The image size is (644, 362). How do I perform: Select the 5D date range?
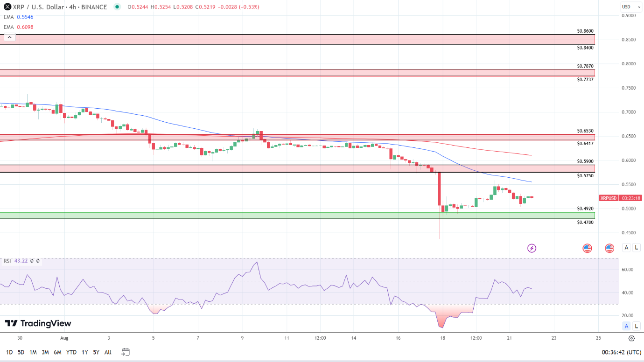[x=21, y=352]
